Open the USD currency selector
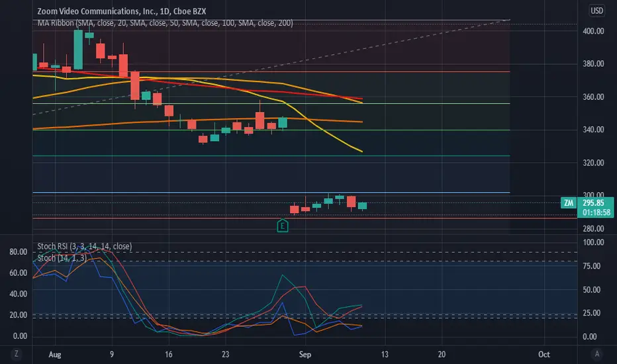 [596, 11]
